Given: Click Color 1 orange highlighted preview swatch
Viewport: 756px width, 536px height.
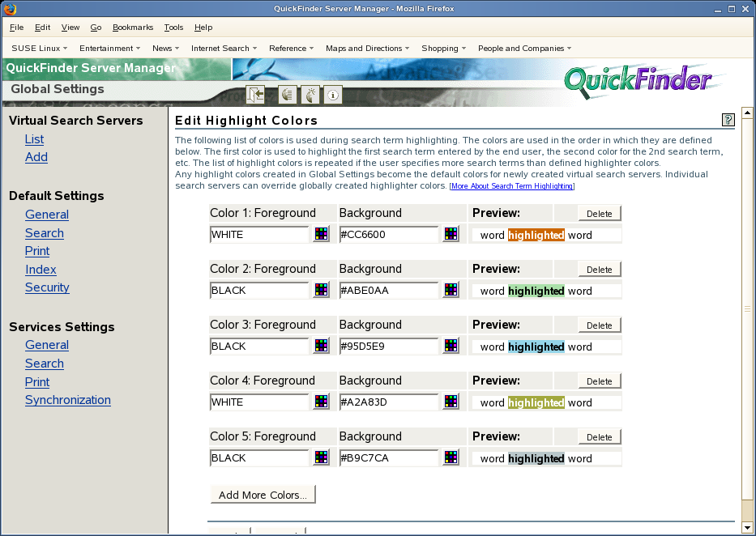Looking at the screenshot, I should click(536, 235).
